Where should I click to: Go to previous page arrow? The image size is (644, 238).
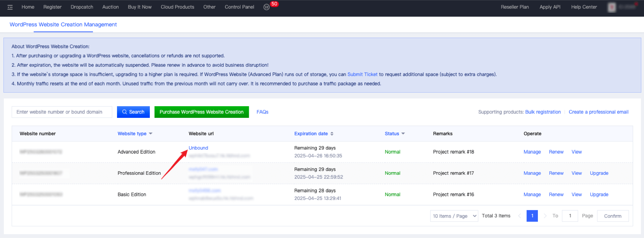click(x=520, y=216)
